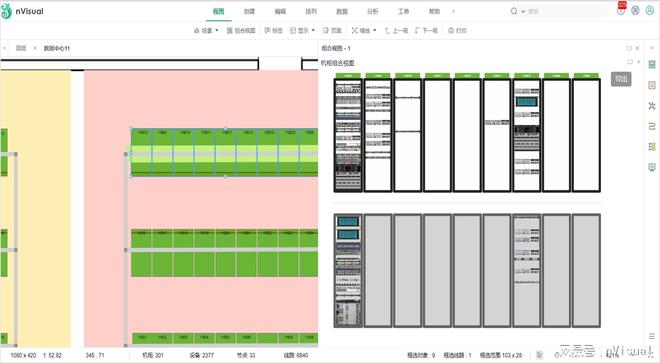Click the 1080 x 420 canvas size text

[23, 355]
